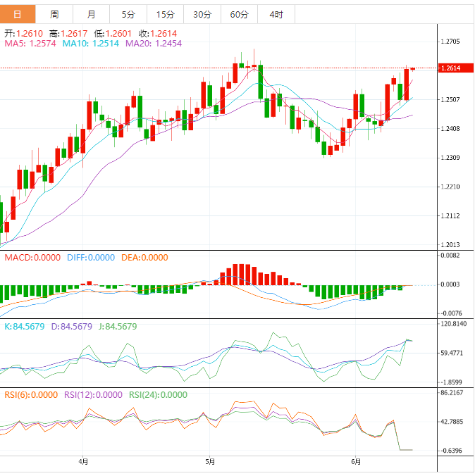The image size is (475, 476).
Task: Click the MA10:1.2514 indicator label
Action: click(x=92, y=44)
